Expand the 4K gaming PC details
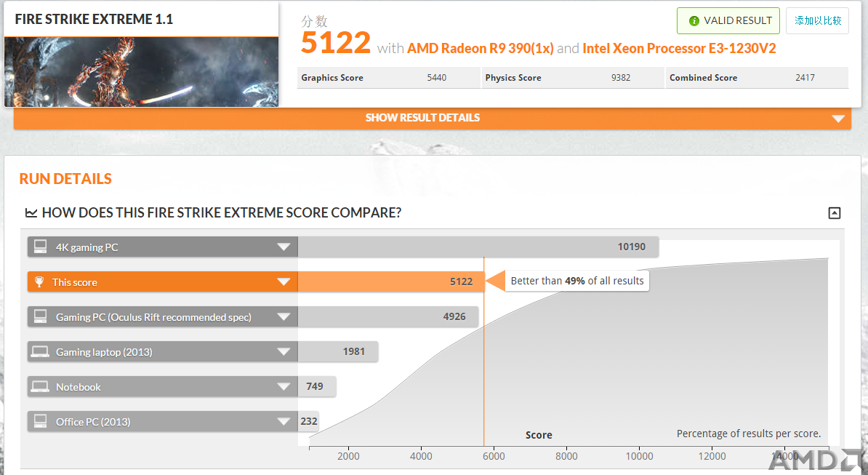 [x=284, y=247]
